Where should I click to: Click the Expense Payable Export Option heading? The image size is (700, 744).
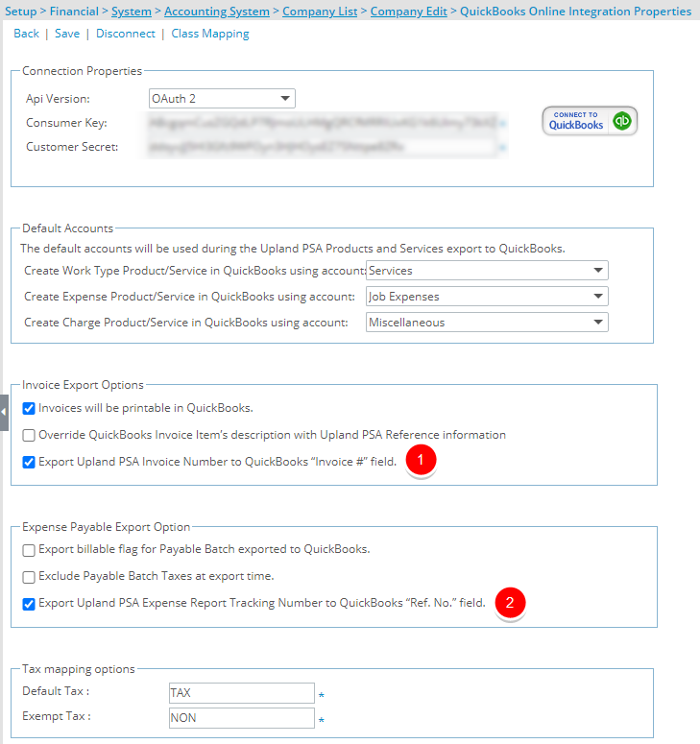107,527
